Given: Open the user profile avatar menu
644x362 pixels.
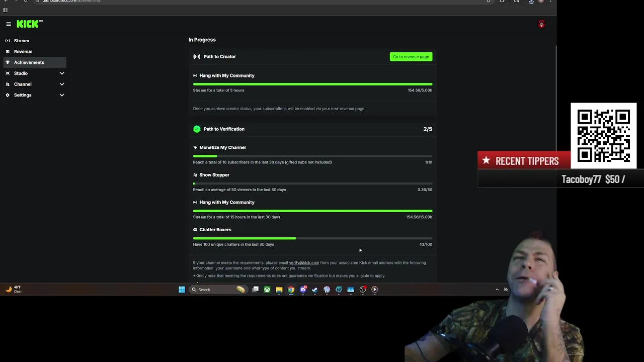Looking at the screenshot, I should (x=541, y=24).
